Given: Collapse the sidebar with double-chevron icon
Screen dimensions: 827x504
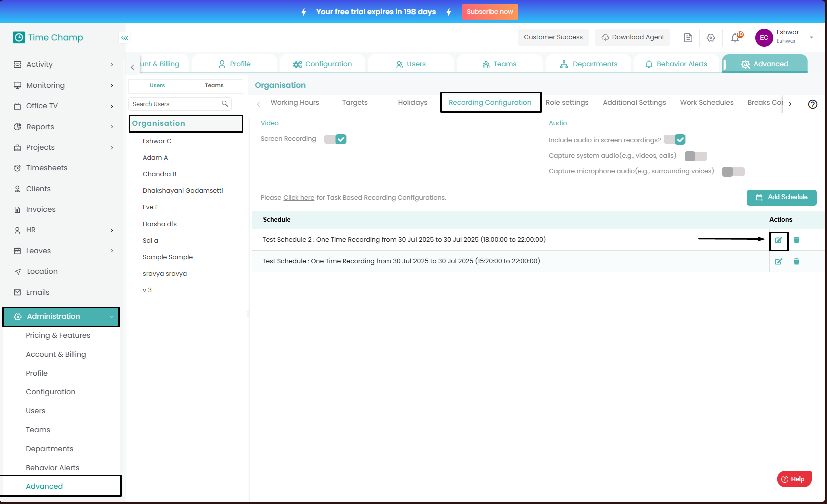Looking at the screenshot, I should point(124,38).
